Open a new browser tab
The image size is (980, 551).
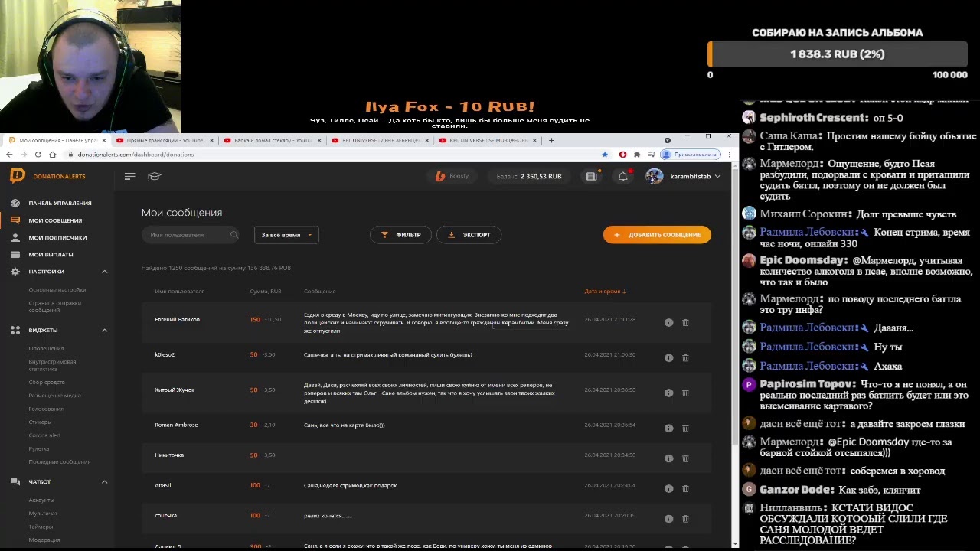[551, 140]
